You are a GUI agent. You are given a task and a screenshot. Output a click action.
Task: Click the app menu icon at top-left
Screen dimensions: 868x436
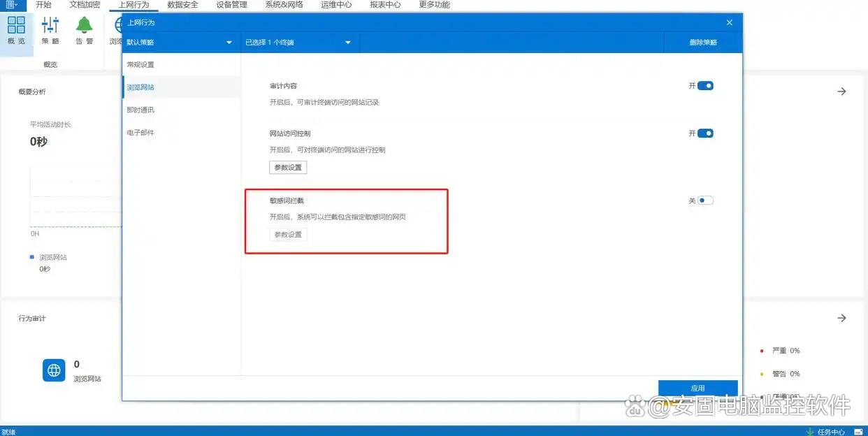pyautogui.click(x=11, y=4)
